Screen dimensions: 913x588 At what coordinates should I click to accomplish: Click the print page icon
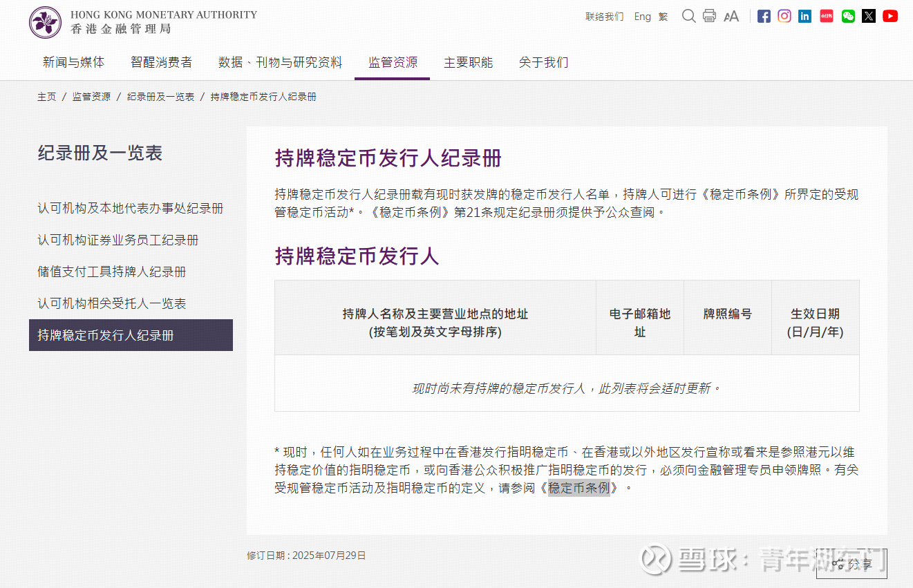[x=709, y=16]
